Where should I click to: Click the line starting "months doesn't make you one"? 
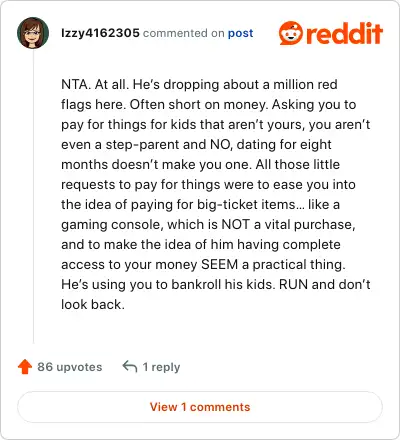200,164
